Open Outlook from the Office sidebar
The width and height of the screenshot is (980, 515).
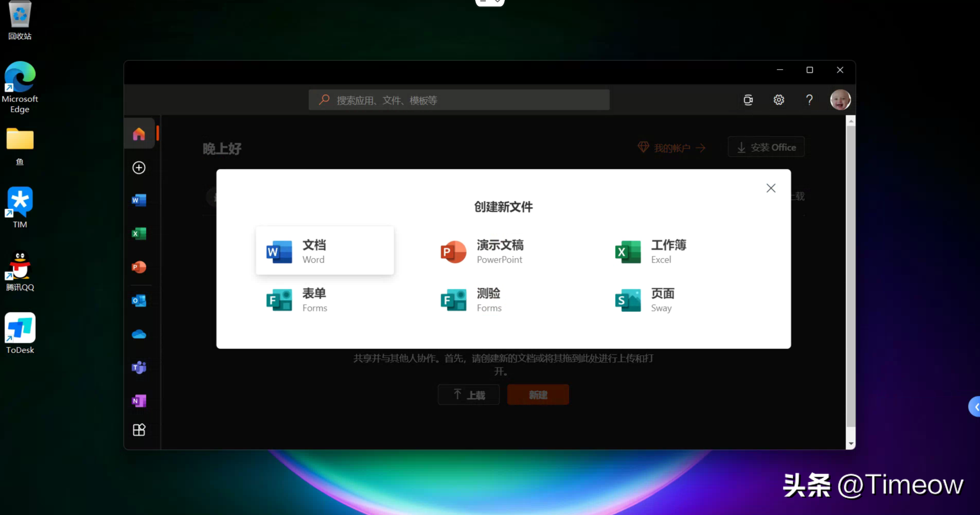tap(139, 301)
